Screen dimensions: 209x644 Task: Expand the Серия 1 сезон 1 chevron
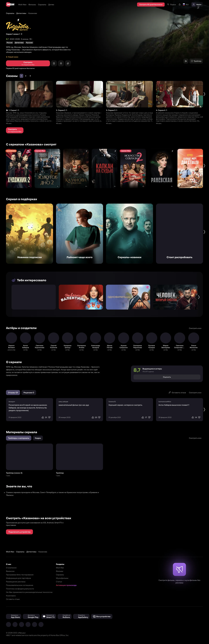[22, 34]
